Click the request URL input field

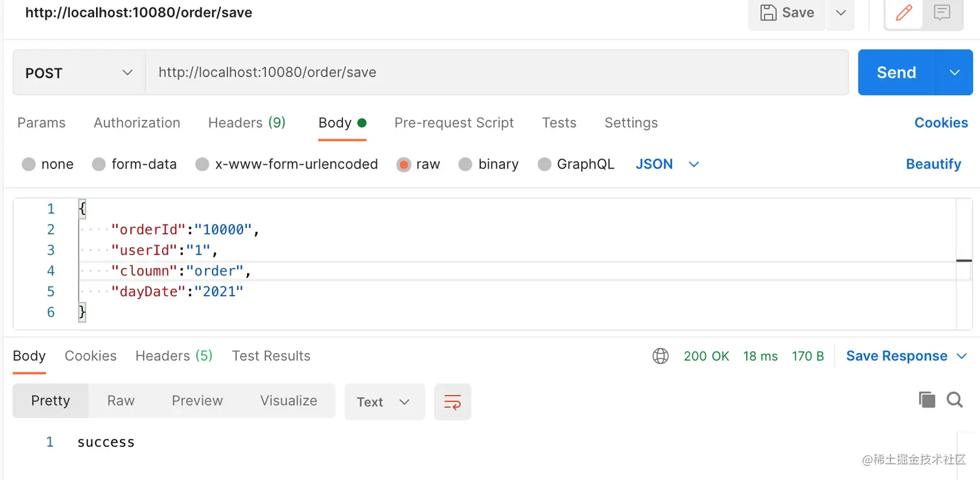[496, 73]
